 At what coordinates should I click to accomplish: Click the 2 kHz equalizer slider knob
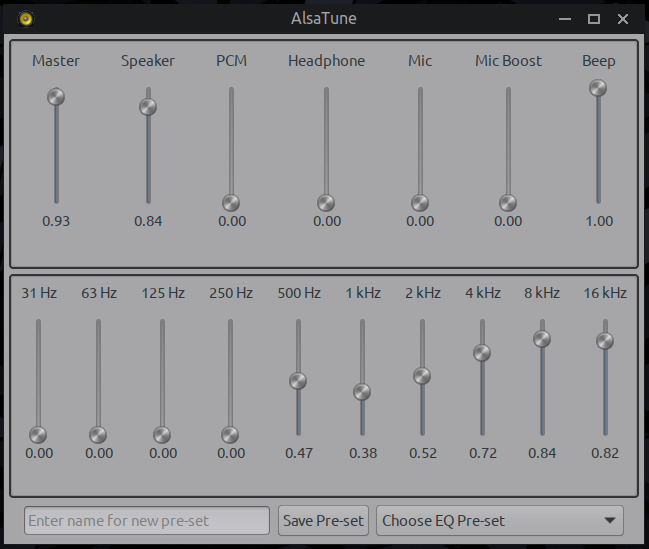click(422, 376)
